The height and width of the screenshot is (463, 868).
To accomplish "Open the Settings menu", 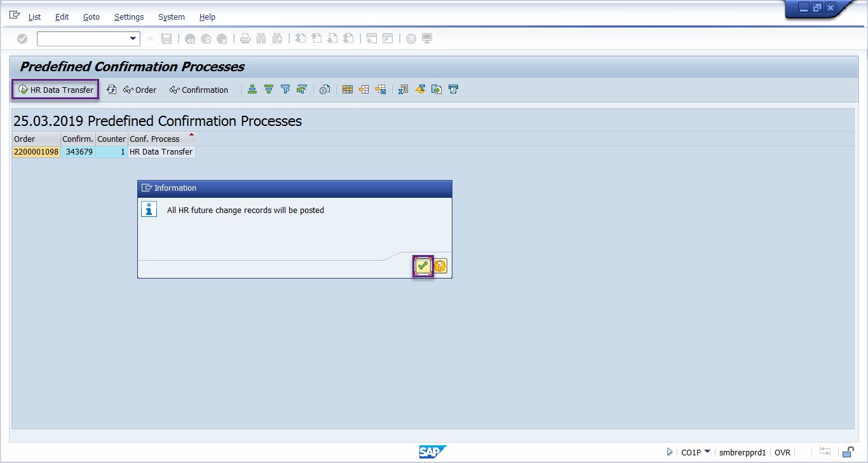I will pos(129,17).
